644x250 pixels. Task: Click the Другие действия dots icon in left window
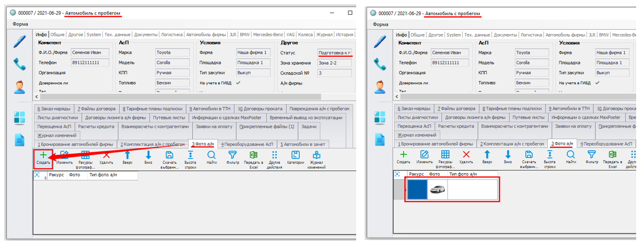pos(274,155)
